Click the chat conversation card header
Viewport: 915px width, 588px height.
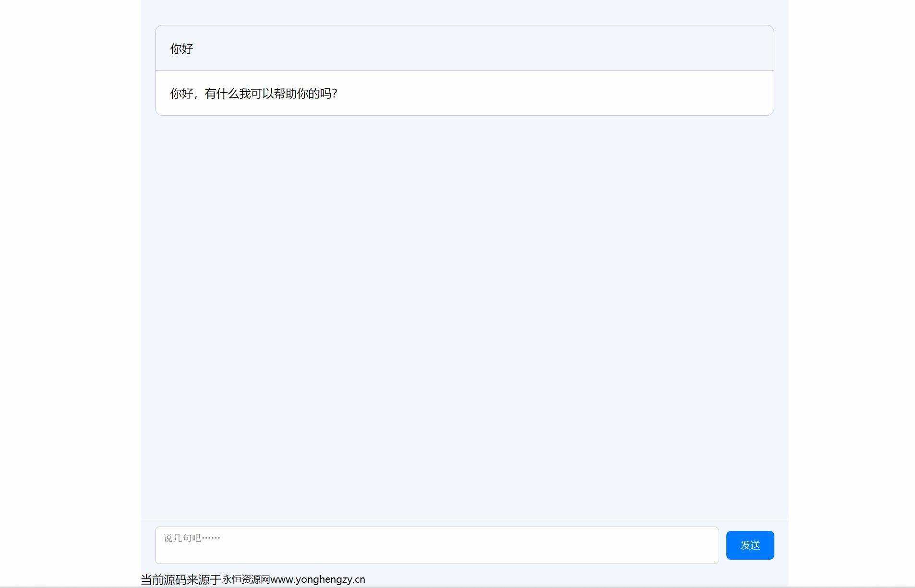coord(464,48)
